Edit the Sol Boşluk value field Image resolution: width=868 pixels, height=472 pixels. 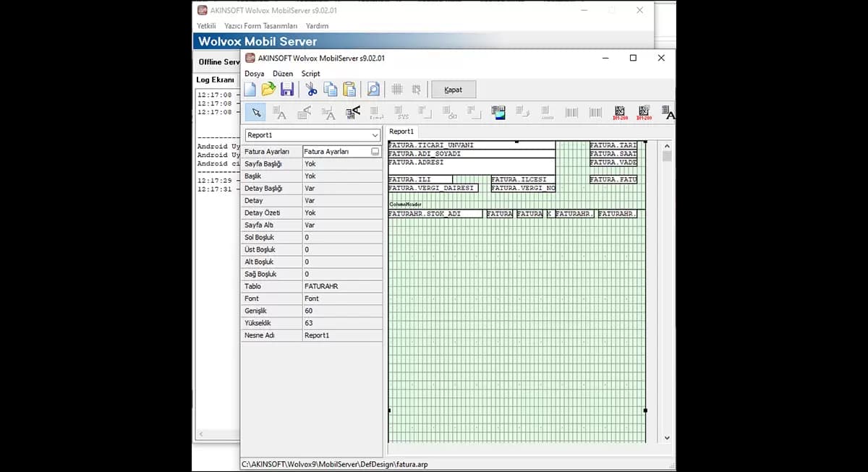pyautogui.click(x=341, y=238)
